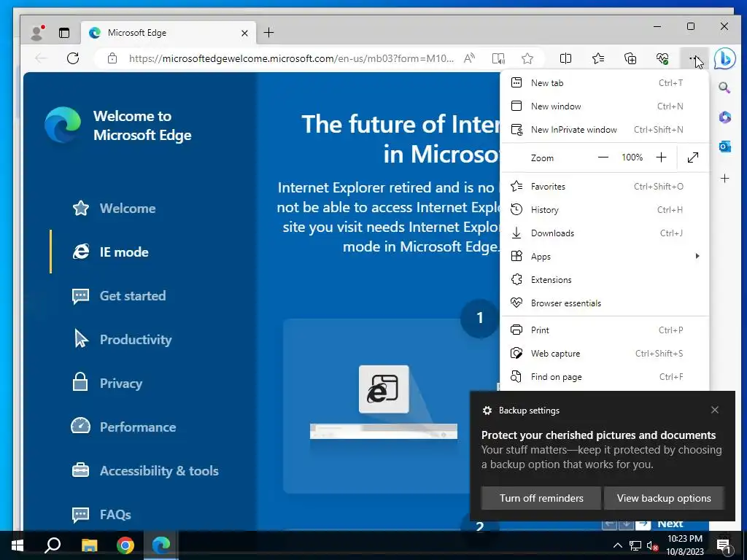The image size is (747, 560).
Task: Open Microsoft 365 sidebar icon
Action: tap(724, 117)
